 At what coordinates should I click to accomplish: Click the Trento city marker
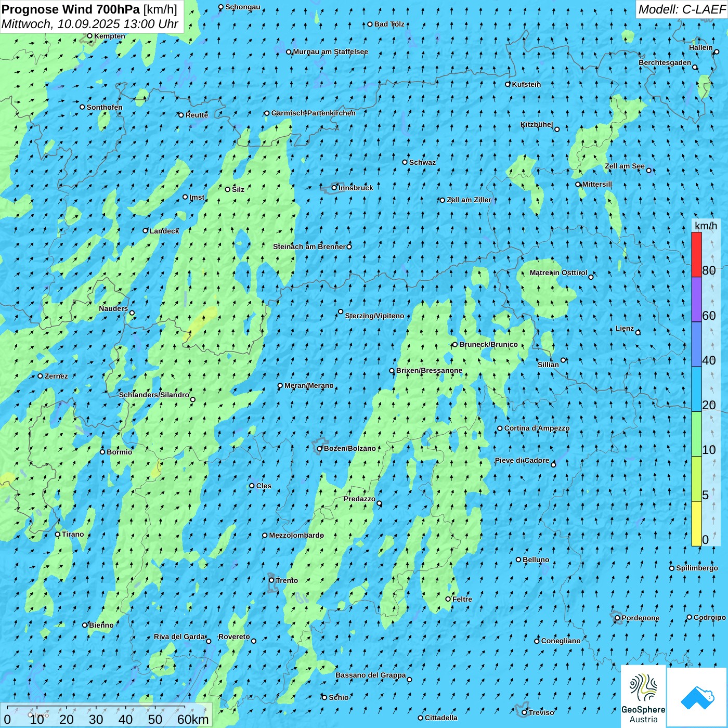(x=271, y=580)
